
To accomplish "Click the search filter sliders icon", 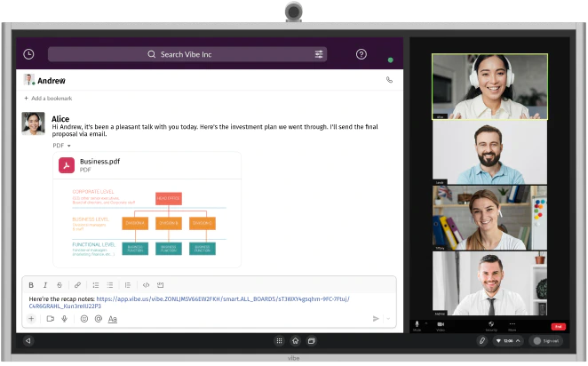I will (319, 54).
